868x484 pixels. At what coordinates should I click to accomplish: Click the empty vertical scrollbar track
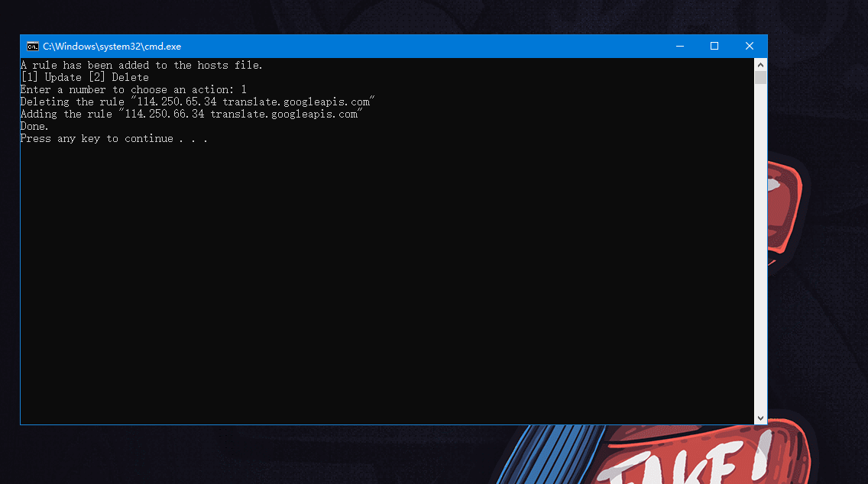pyautogui.click(x=760, y=252)
